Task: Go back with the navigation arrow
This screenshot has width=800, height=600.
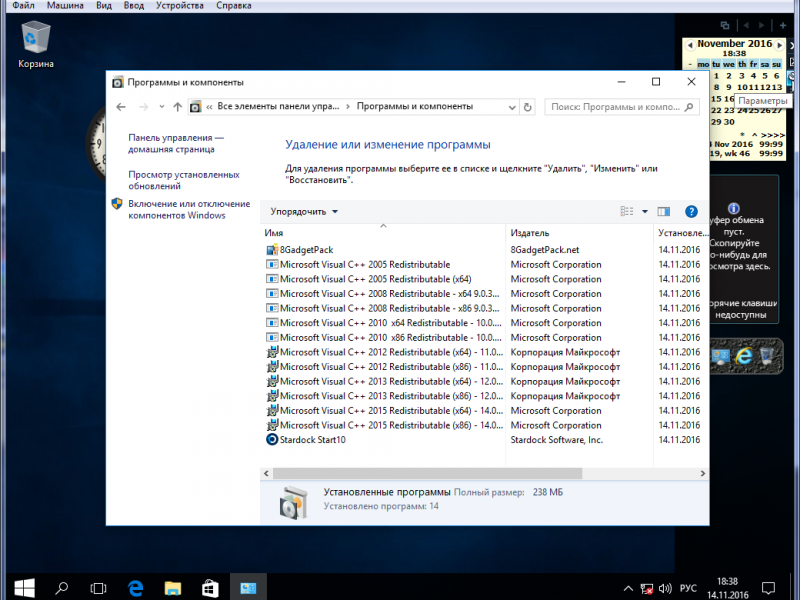Action: tap(121, 107)
